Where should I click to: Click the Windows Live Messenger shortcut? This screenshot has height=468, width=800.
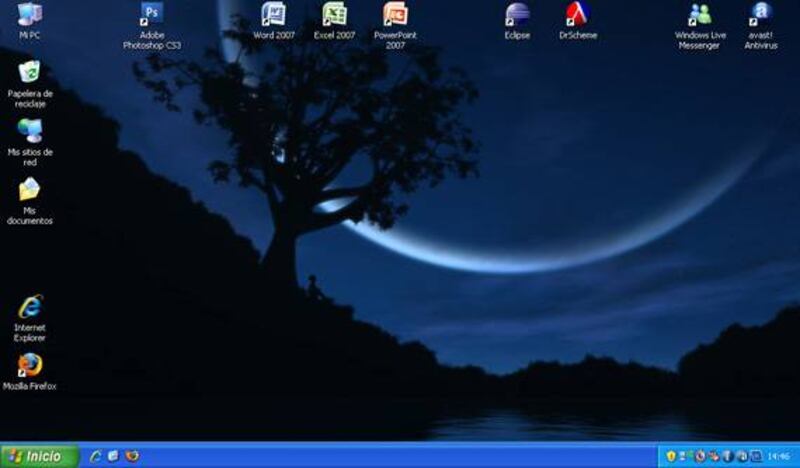(x=699, y=15)
